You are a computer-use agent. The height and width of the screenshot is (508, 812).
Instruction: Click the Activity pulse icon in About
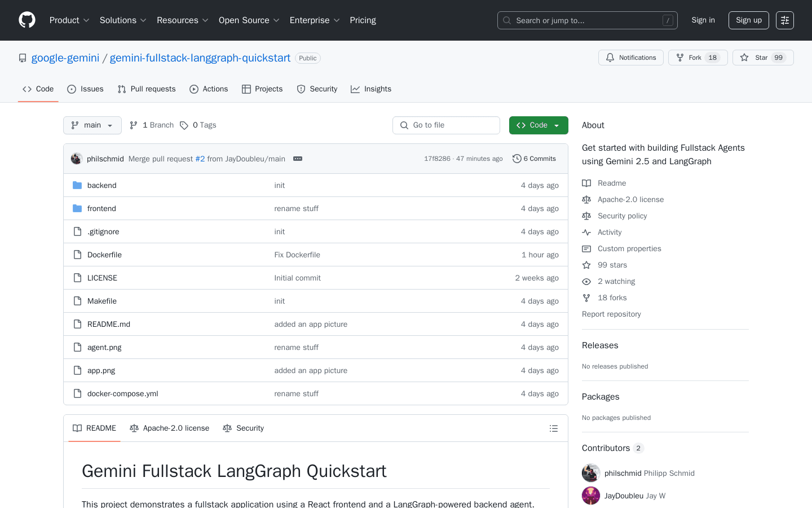coord(586,232)
